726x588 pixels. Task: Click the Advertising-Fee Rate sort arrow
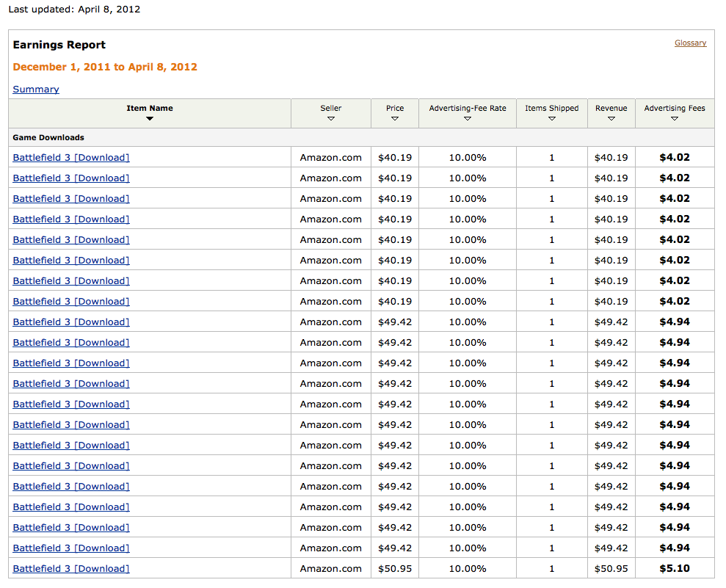pyautogui.click(x=467, y=119)
